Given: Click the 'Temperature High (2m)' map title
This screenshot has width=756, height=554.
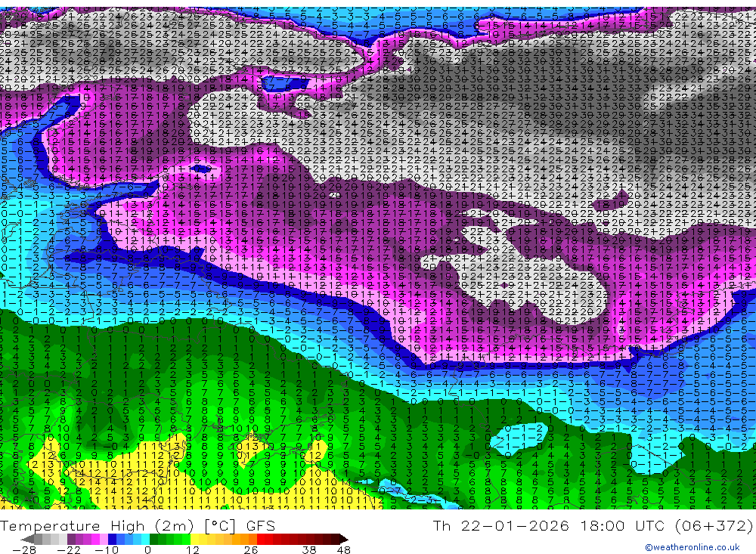Looking at the screenshot, I should (97, 526).
